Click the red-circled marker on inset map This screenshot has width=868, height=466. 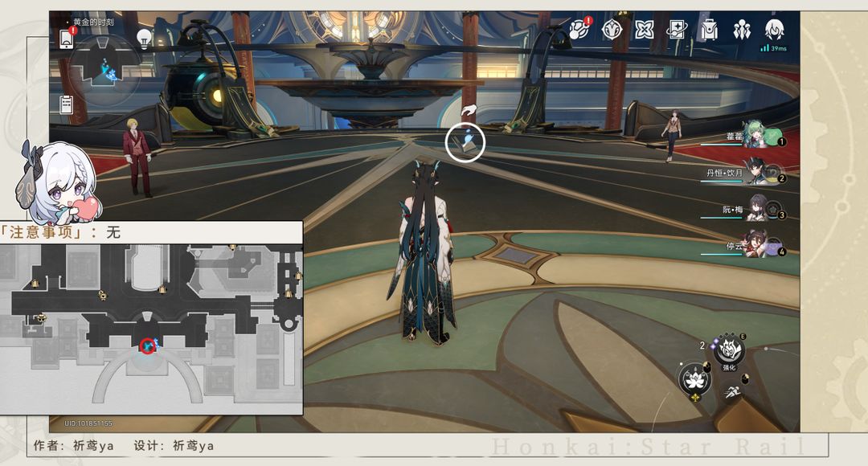pos(147,346)
